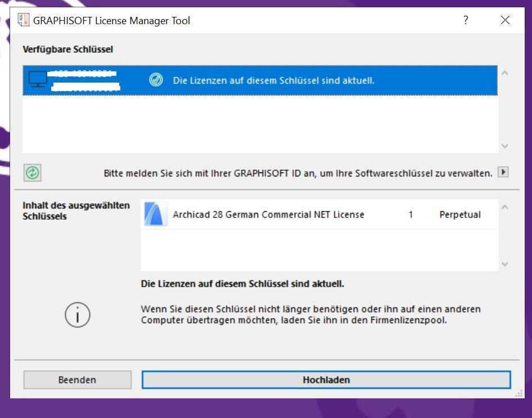Click the window resize grip corner

pos(518,394)
